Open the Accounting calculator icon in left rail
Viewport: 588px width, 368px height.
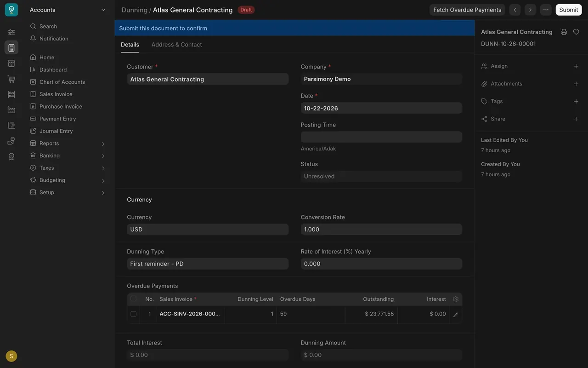tap(11, 48)
